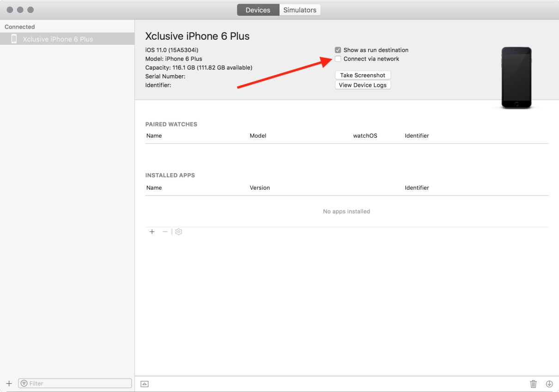This screenshot has width=559, height=392.
Task: Click the Serial Number label
Action: tap(165, 76)
